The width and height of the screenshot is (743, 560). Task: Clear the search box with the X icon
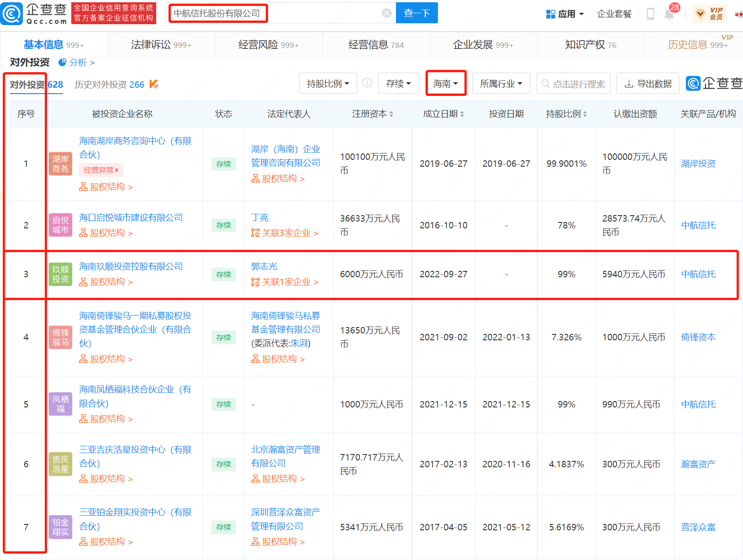(387, 13)
